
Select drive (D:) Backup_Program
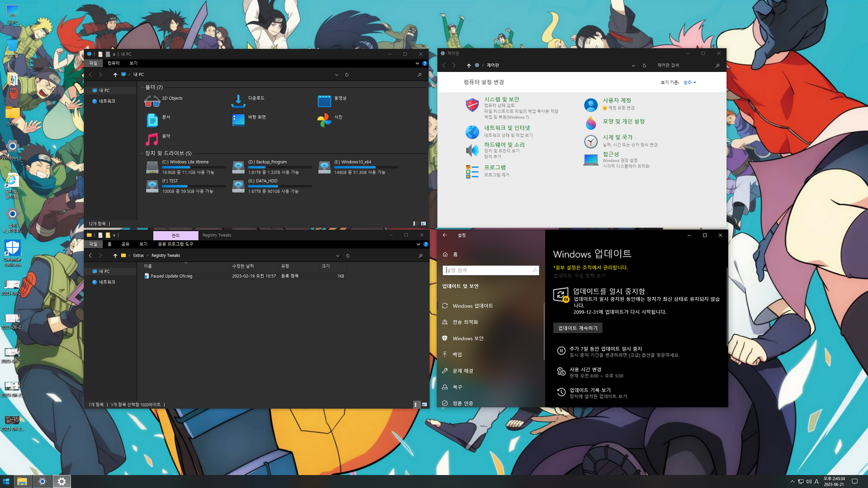272,167
